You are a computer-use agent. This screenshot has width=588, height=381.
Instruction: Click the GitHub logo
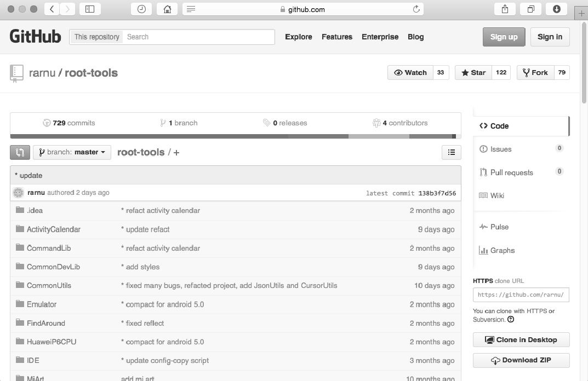click(35, 37)
